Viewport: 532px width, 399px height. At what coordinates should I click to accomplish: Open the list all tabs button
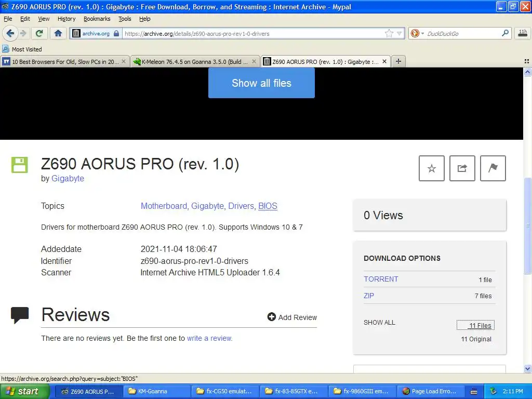click(x=527, y=61)
